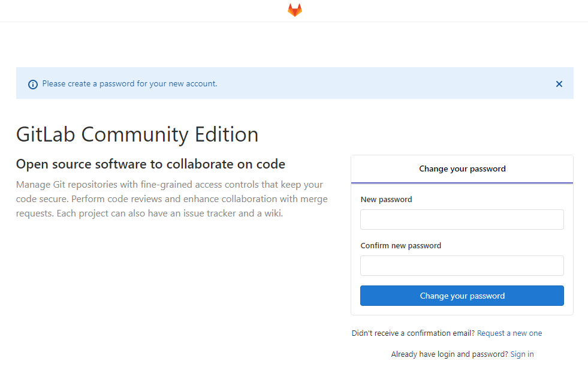This screenshot has height=373, width=588.
Task: Click 'Open source software to collaborate on code'
Action: 150,164
